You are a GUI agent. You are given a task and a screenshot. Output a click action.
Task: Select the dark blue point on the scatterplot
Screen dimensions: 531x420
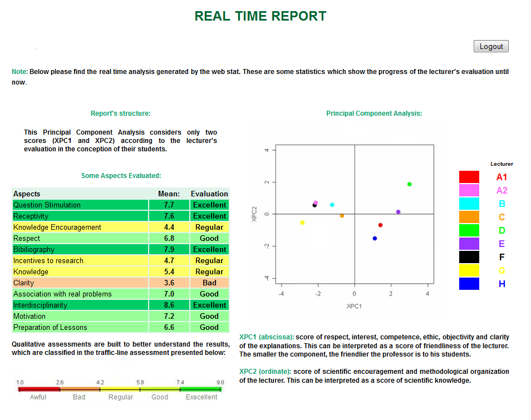pos(375,238)
